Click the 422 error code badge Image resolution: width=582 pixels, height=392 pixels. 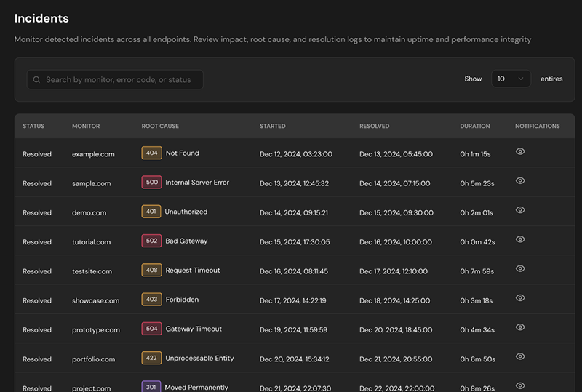pos(151,359)
